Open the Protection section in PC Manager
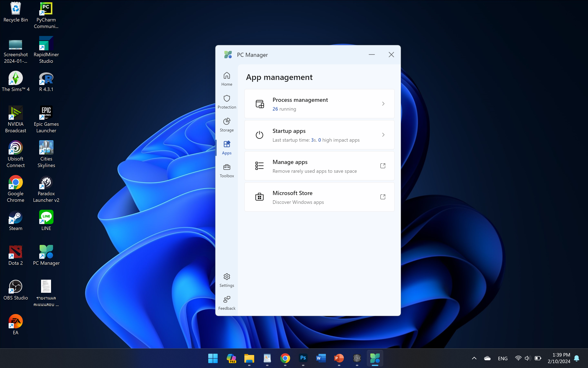Viewport: 588px width, 368px height. click(x=227, y=102)
